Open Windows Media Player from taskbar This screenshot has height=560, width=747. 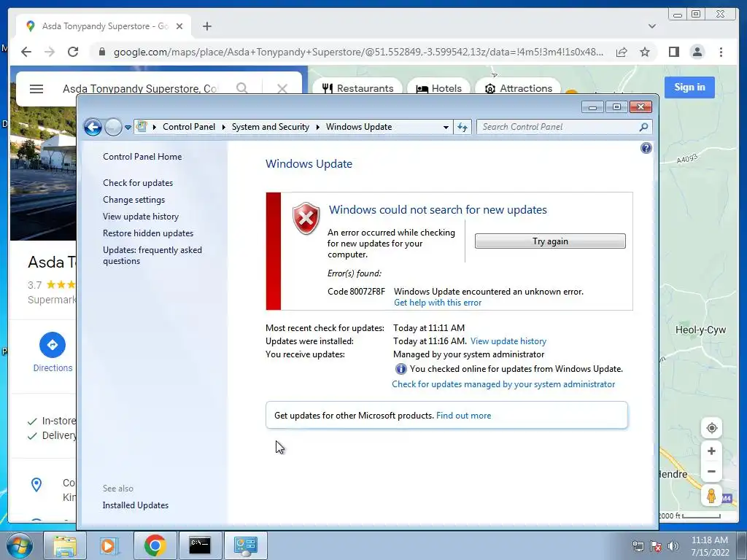tap(109, 545)
